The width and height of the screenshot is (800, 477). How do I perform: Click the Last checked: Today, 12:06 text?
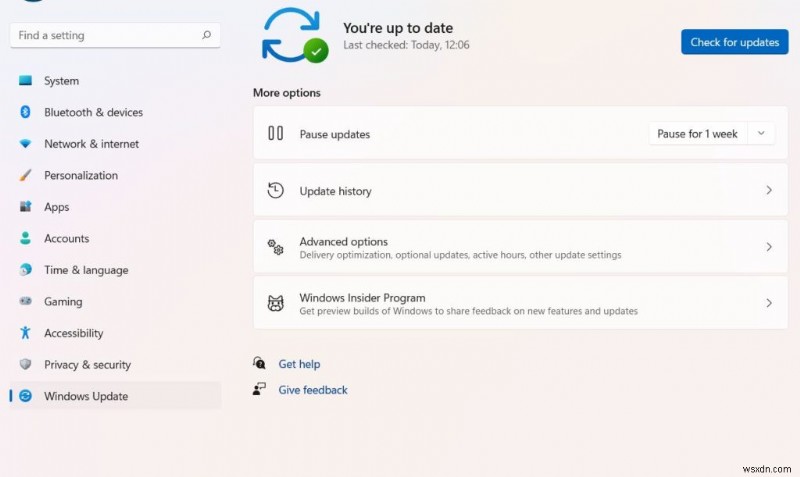406,45
